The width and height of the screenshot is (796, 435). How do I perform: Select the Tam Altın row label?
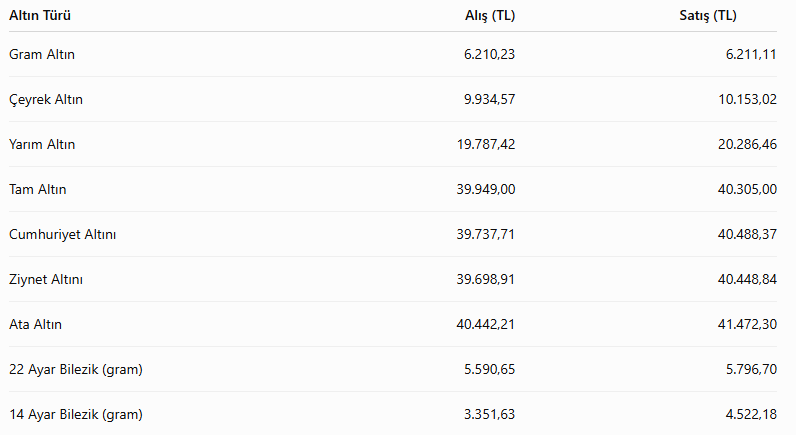tap(38, 189)
